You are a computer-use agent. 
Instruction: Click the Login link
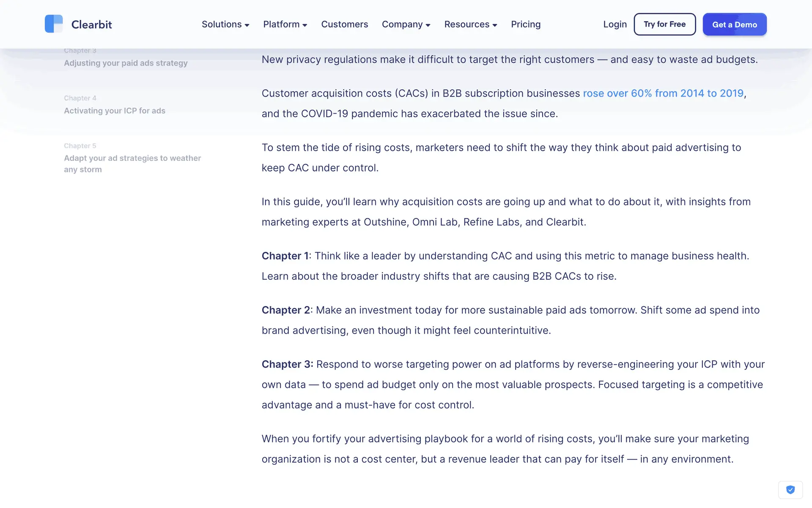[614, 24]
